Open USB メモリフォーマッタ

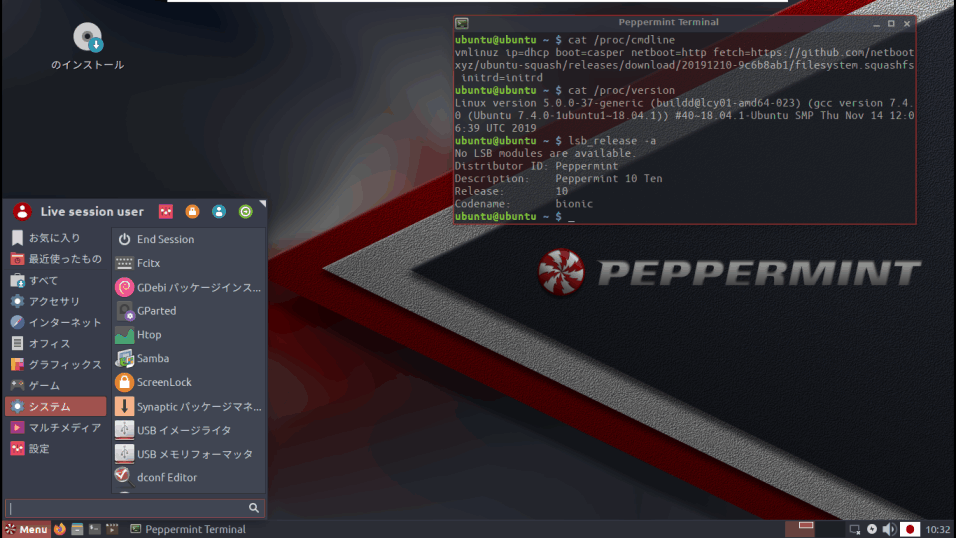click(188, 454)
